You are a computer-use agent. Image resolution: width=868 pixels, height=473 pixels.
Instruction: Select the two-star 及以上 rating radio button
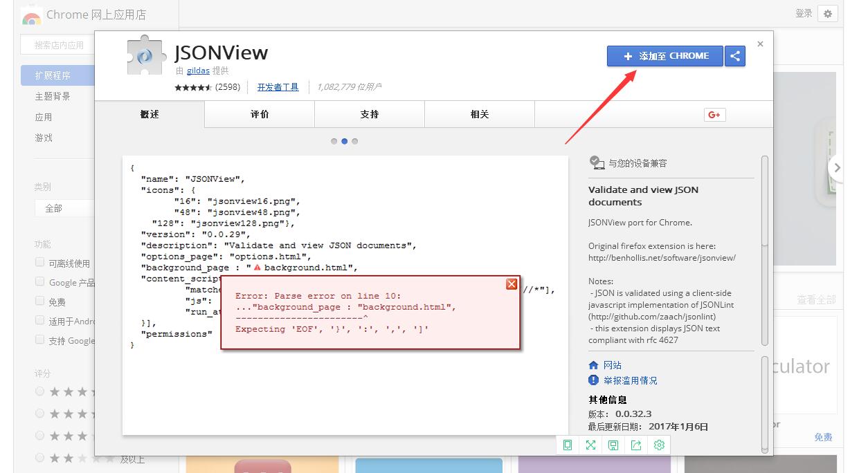point(40,458)
